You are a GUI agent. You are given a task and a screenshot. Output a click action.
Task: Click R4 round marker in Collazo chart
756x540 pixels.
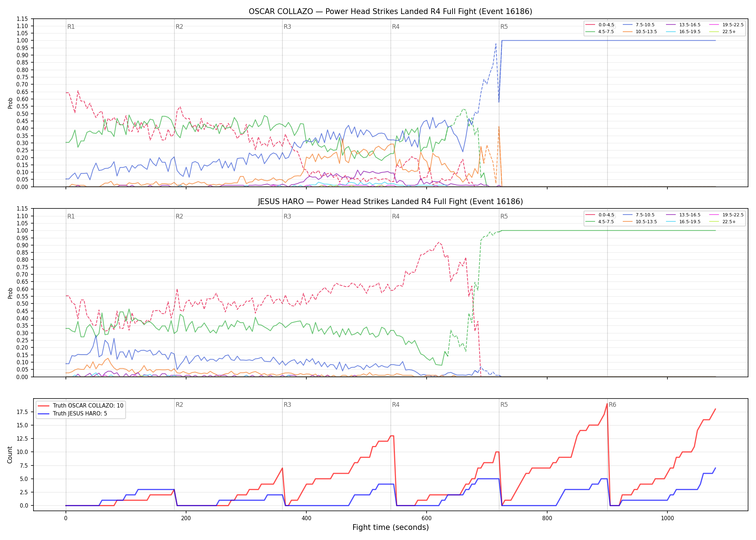pyautogui.click(x=396, y=27)
